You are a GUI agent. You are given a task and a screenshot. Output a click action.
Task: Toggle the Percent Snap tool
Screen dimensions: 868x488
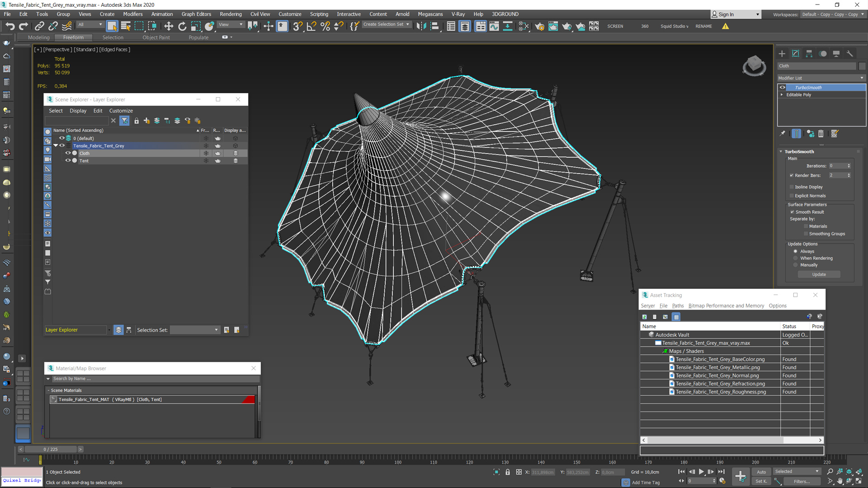[x=325, y=26]
